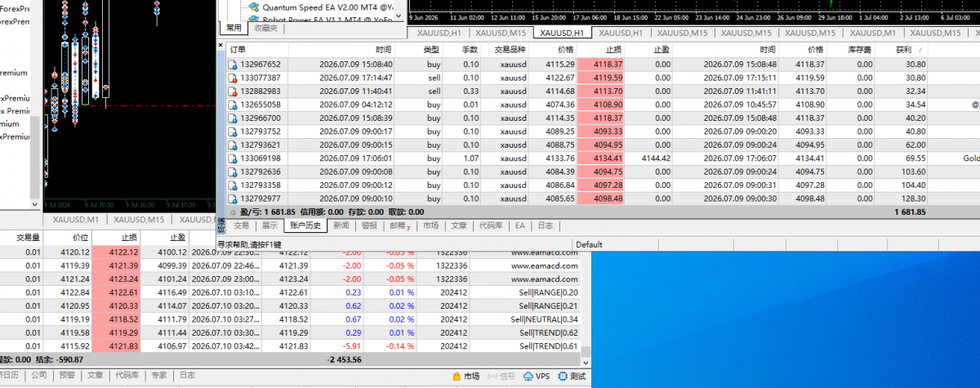Click the 测试 icon in status bar
This screenshot has width=980, height=388.
[563, 377]
